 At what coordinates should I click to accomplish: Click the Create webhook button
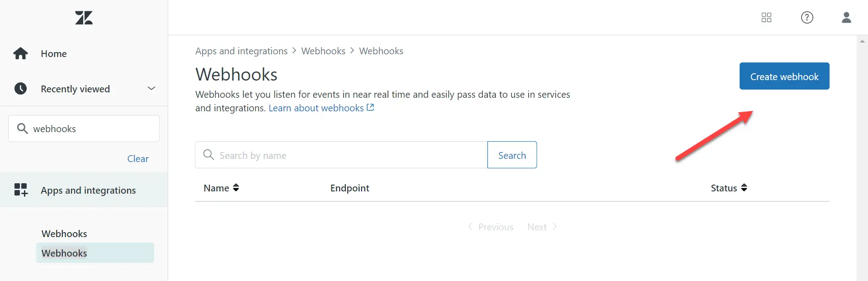[784, 76]
